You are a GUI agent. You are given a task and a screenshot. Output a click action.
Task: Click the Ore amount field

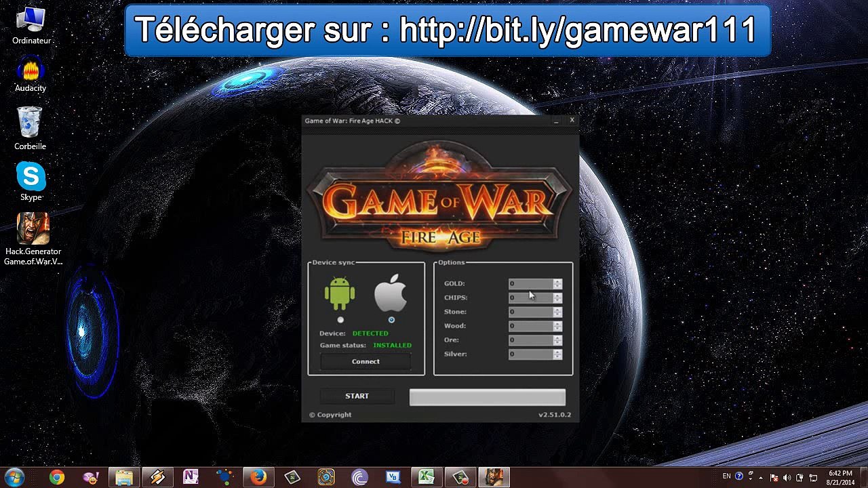[x=530, y=340]
